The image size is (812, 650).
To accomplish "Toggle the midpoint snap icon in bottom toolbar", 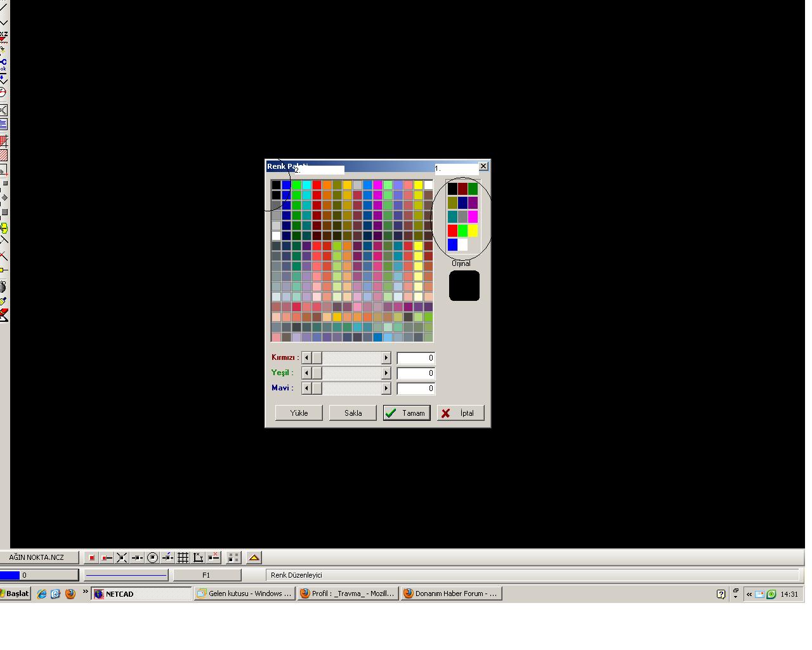I will pos(137,557).
